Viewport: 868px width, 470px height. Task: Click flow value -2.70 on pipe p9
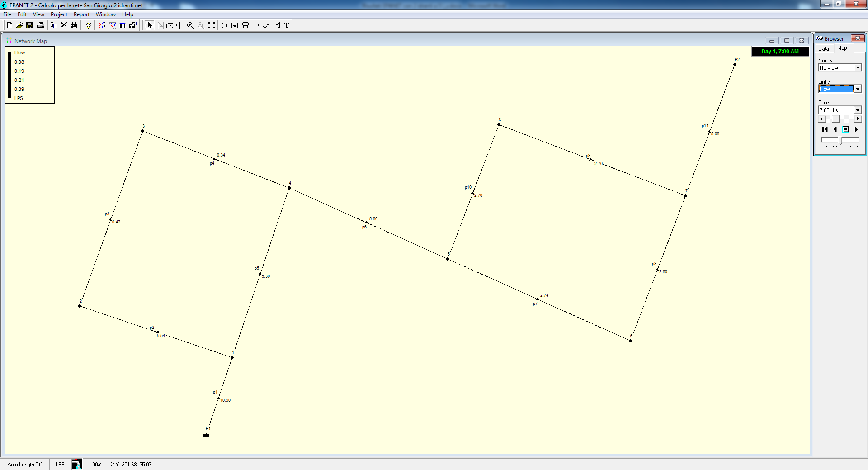coord(598,164)
